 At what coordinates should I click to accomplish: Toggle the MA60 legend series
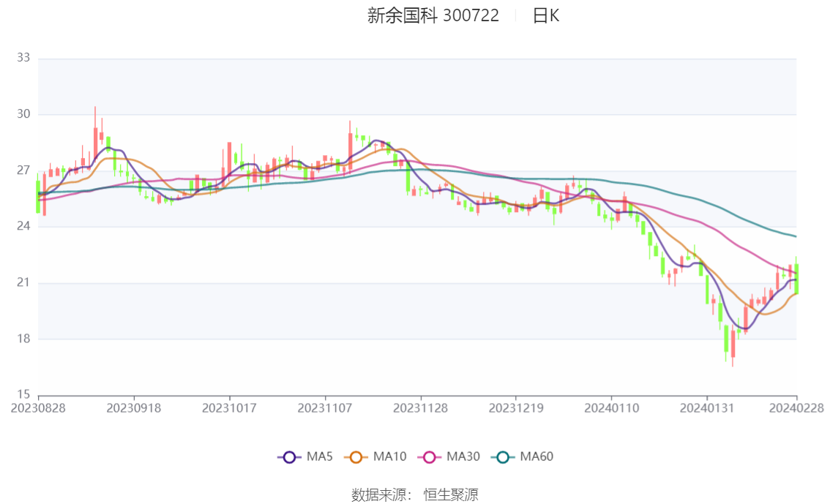point(523,457)
